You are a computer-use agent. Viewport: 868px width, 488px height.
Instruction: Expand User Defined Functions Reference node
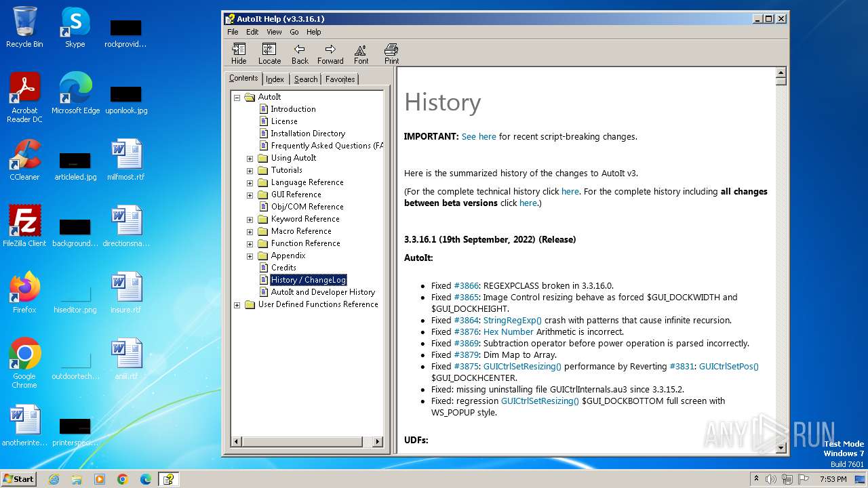237,305
